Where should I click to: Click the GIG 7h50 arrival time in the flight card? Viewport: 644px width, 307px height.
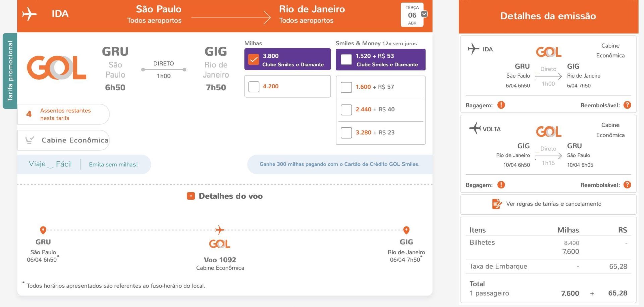(x=216, y=87)
